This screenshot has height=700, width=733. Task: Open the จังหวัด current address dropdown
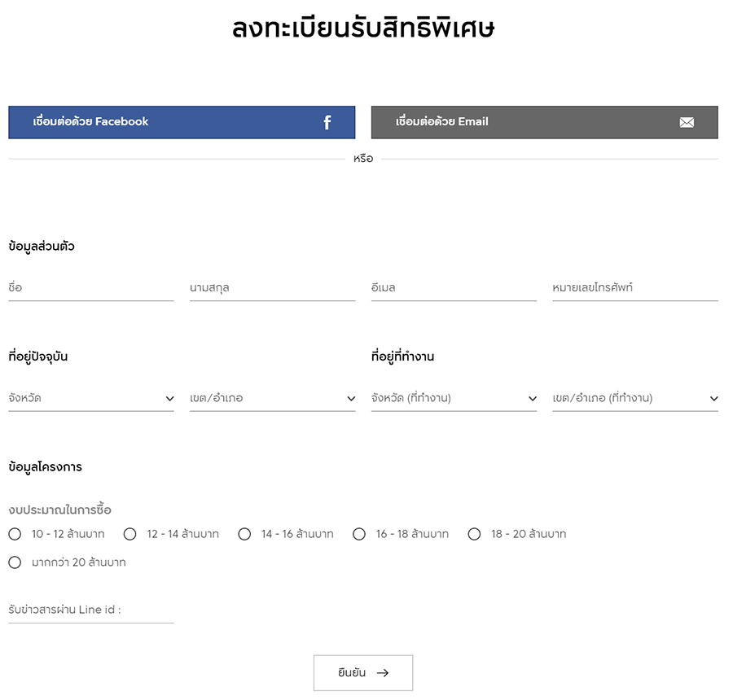click(x=91, y=398)
